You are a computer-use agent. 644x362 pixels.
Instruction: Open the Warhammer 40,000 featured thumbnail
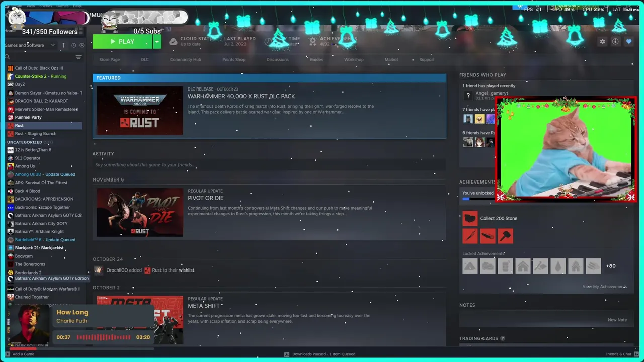(140, 111)
